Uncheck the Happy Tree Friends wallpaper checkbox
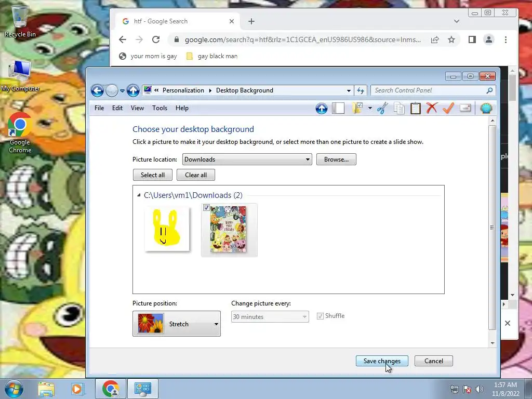 [206, 208]
